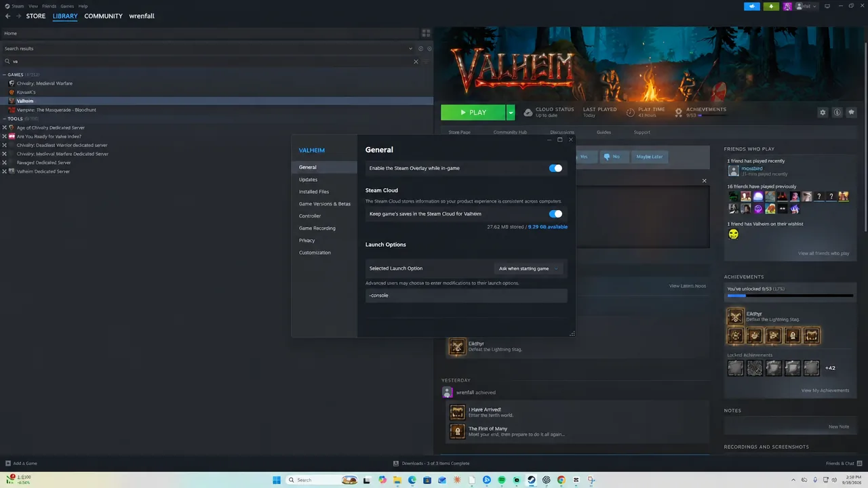Collapse the TOOLS category in library
The image size is (868, 488).
(x=4, y=119)
